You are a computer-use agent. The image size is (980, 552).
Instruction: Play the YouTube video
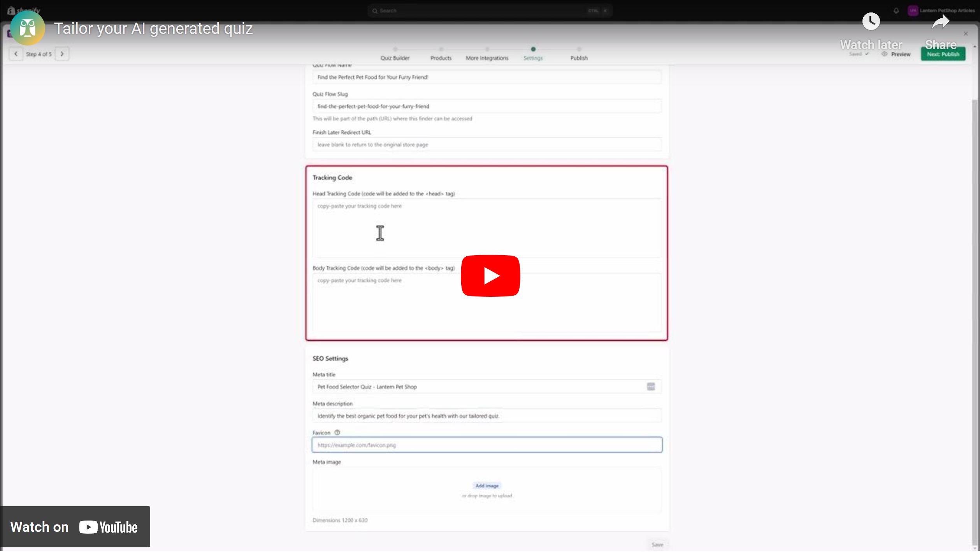pos(490,276)
